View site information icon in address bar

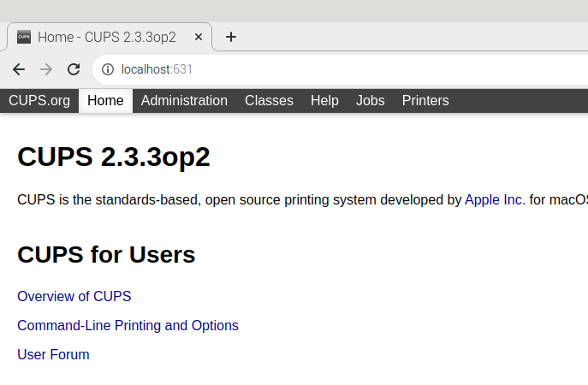click(108, 69)
